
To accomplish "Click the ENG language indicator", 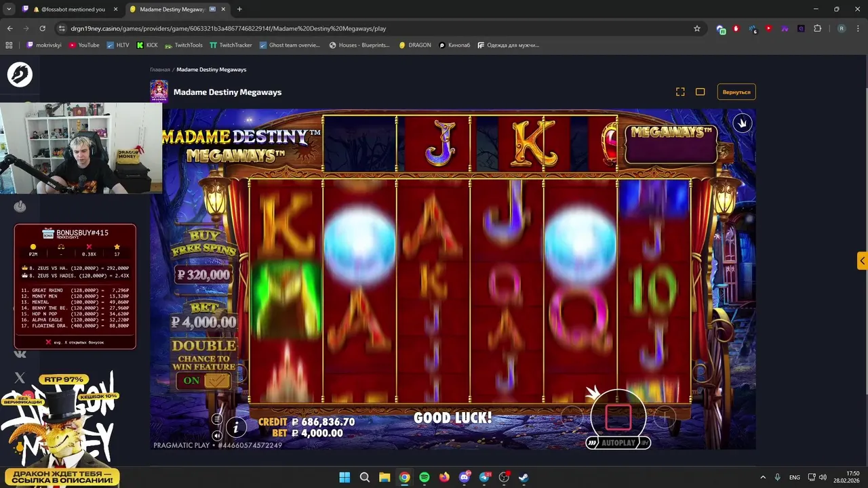I will [x=794, y=477].
